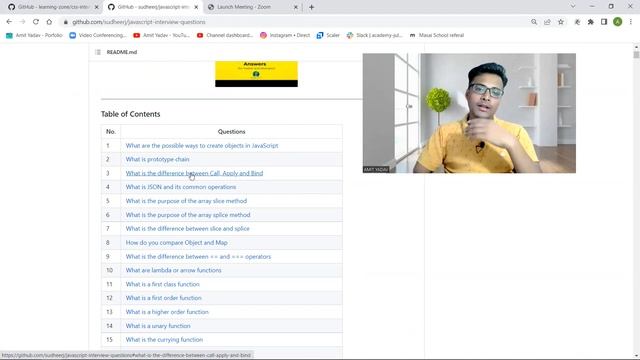Open the tab search chevron
Image resolution: width=640 pixels, height=360 pixels.
573,7
